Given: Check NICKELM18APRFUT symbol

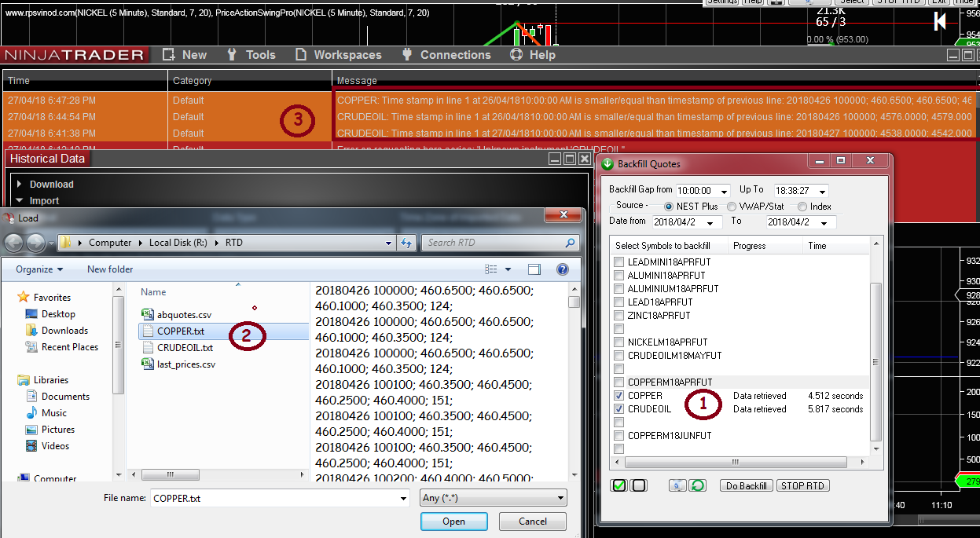Looking at the screenshot, I should pos(619,342).
